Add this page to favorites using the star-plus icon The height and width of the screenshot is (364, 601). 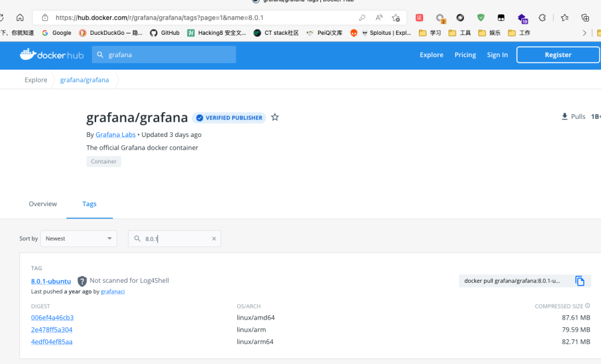396,17
